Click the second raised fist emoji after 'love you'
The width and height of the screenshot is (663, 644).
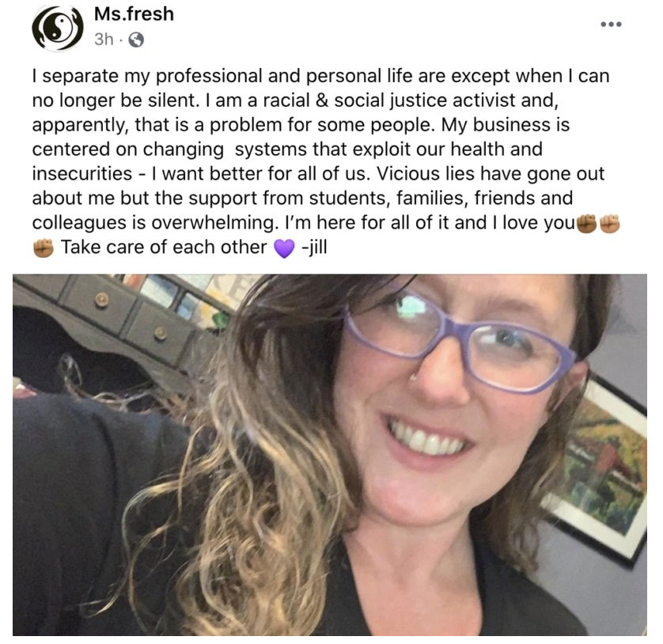pyautogui.click(x=610, y=224)
